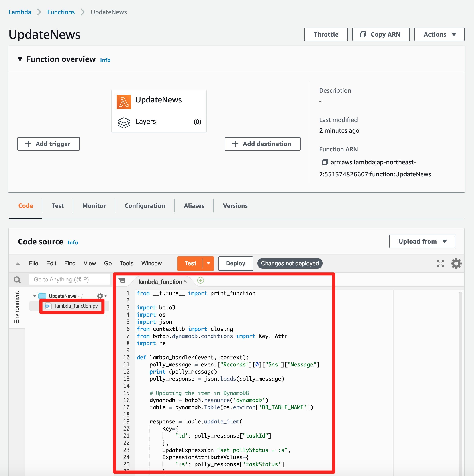Open the Window menu
Screen dimensions: 474x476
(x=152, y=263)
